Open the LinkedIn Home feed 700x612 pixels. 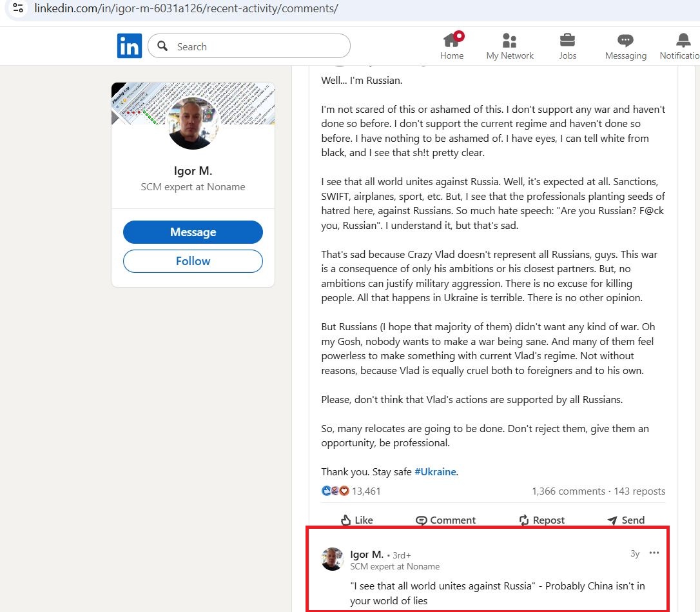click(x=451, y=45)
